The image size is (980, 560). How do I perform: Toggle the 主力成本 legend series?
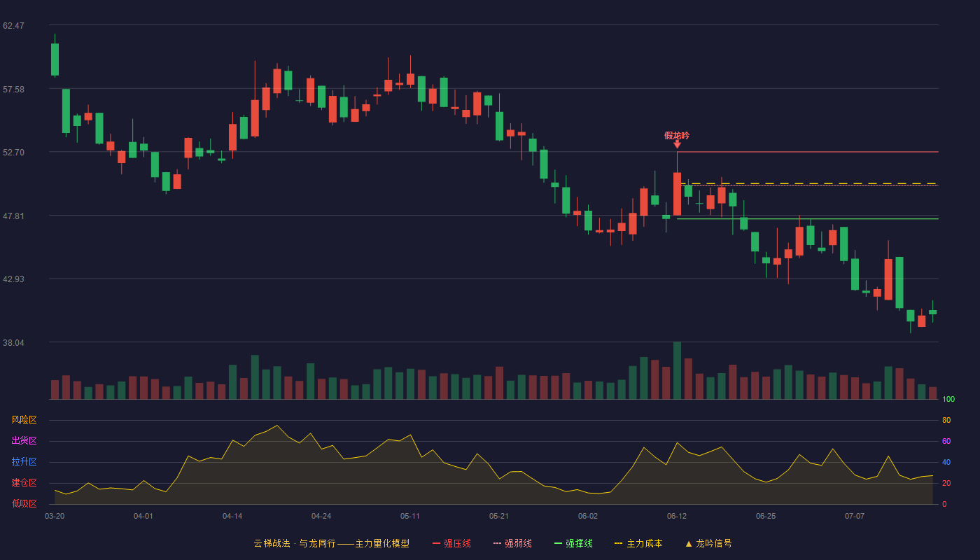(x=638, y=543)
